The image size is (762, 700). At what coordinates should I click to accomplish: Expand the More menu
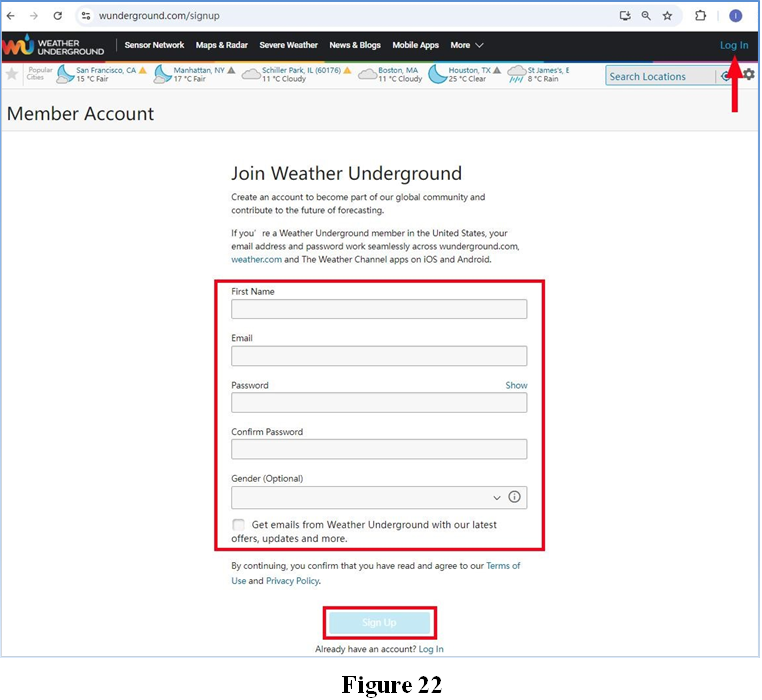467,45
